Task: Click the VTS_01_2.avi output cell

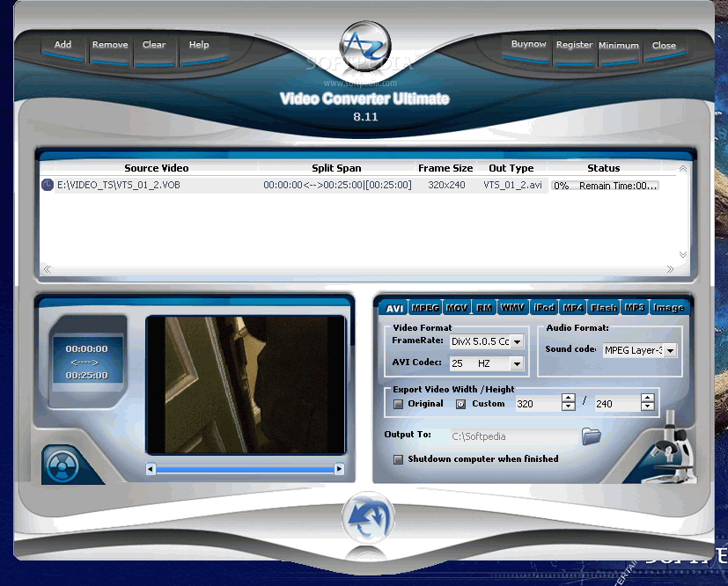Action: 512,185
